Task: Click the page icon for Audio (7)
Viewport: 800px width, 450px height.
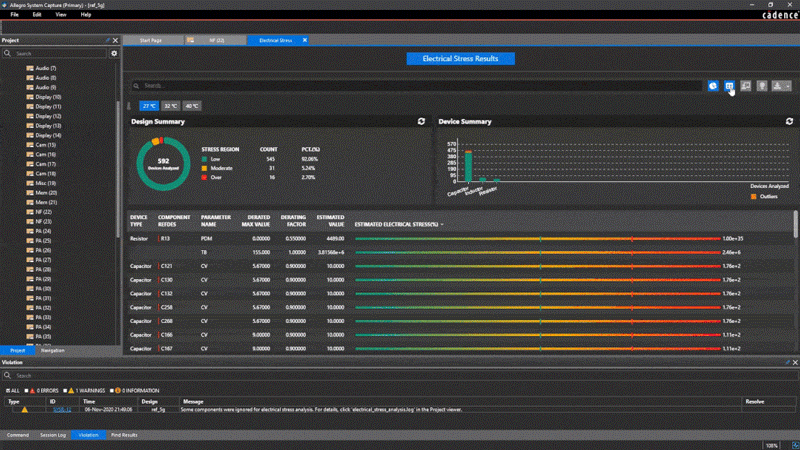Action: (30, 68)
